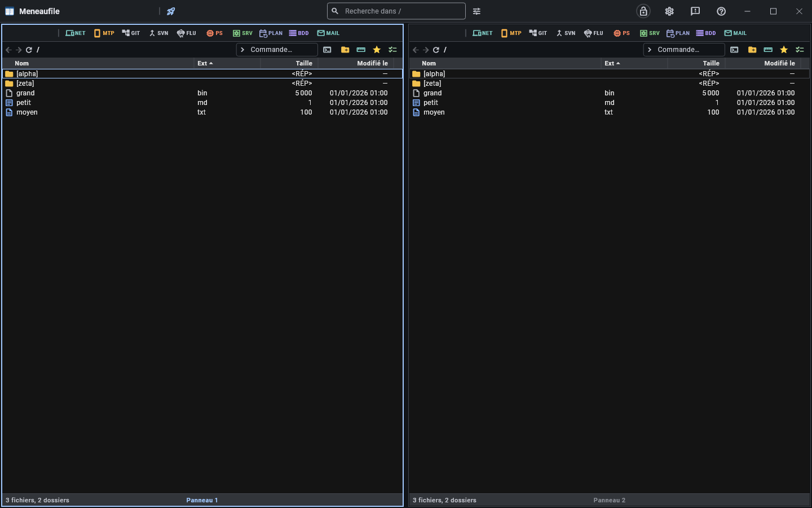Sort Panneau 2 by the Nom column
Viewport: 812px width, 508px height.
tap(505, 63)
